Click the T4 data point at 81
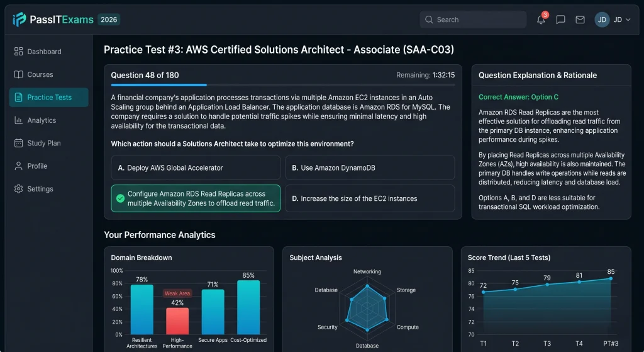This screenshot has height=352, width=644. pos(579,281)
